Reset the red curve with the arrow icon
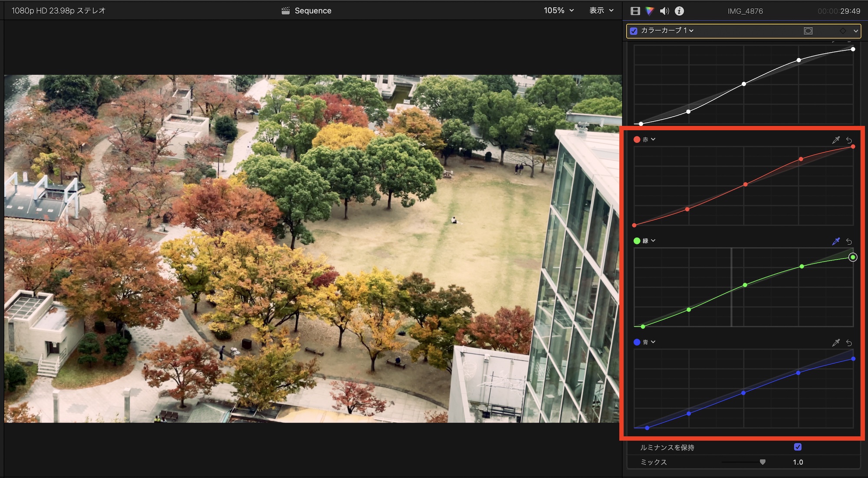The height and width of the screenshot is (478, 868). point(849,140)
